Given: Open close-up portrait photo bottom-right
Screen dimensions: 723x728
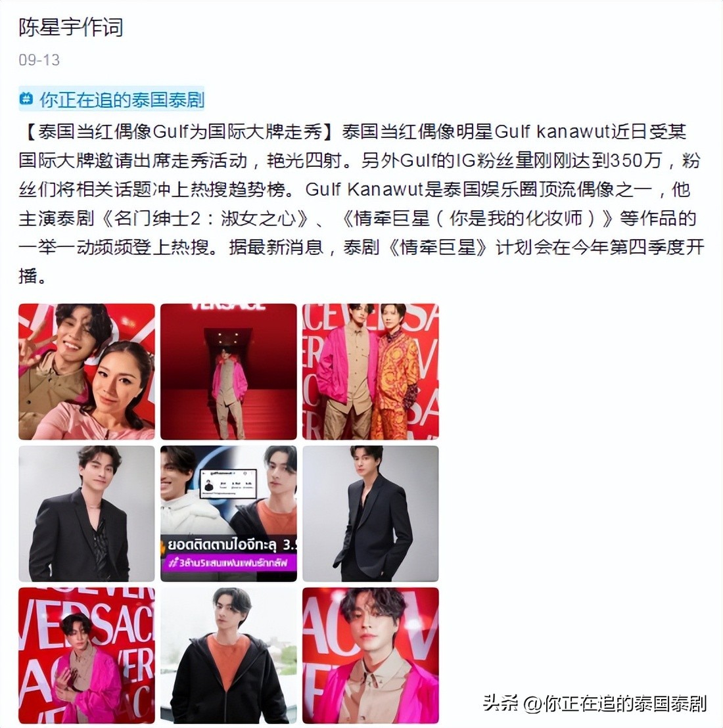Looking at the screenshot, I should click(x=370, y=655).
